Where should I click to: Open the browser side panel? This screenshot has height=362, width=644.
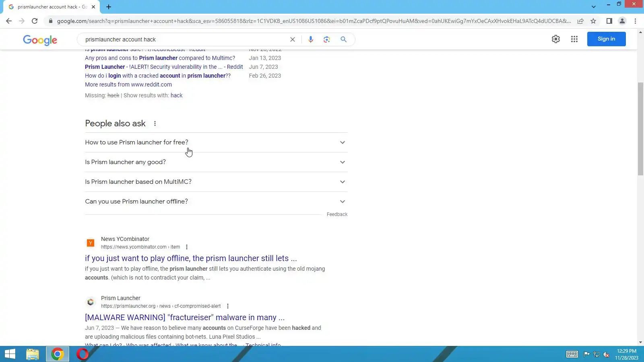pyautogui.click(x=609, y=21)
